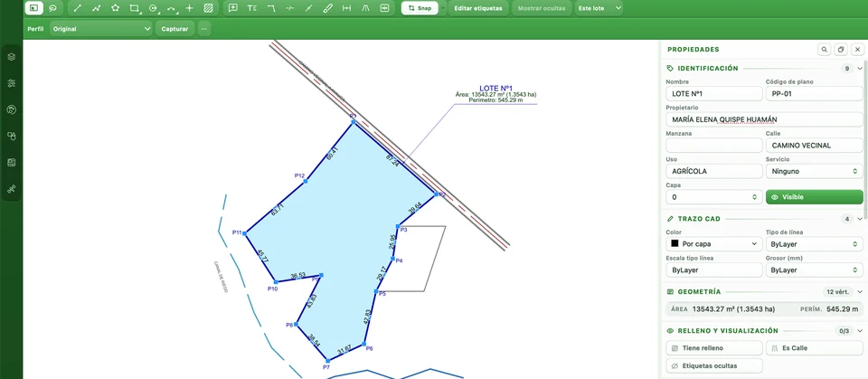Collapse the Geometría section
Viewport: 868px width, 379px height.
coord(859,291)
